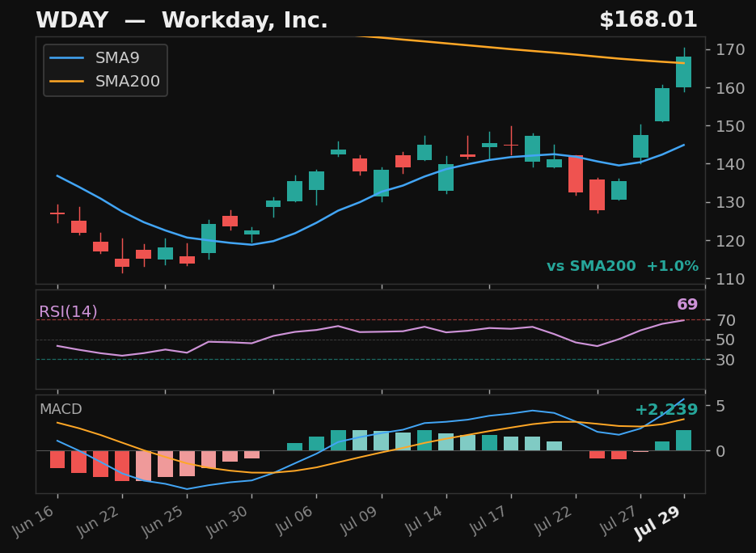Click the MACD panel label
756x553 pixels.
(61, 409)
